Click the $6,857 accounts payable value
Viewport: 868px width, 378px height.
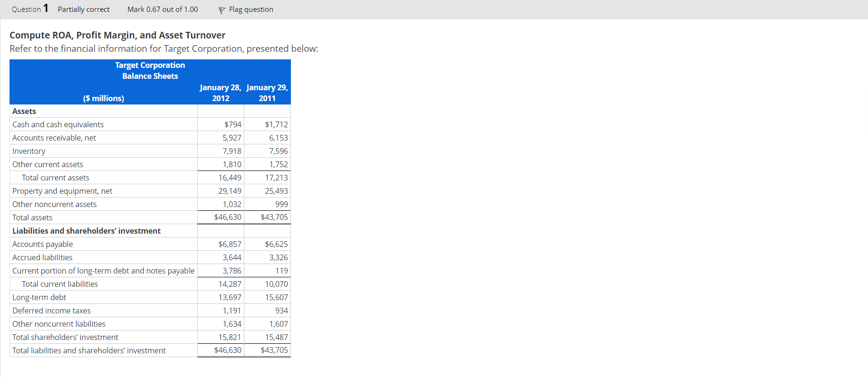click(x=230, y=244)
